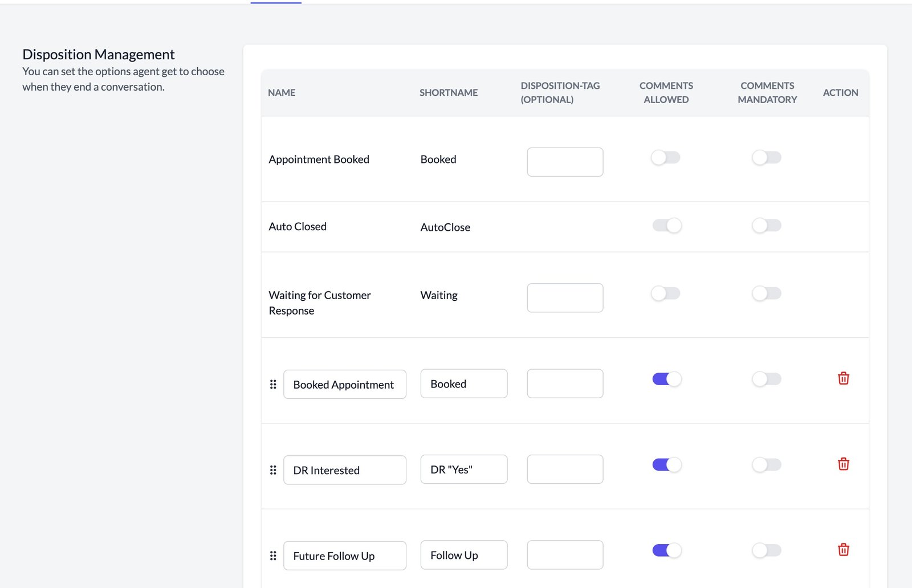The height and width of the screenshot is (588, 912).
Task: Disable comments allowed for Booked Appointment
Action: [666, 379]
